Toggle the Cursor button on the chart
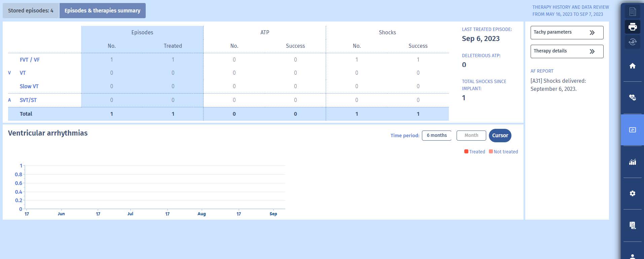The image size is (644, 259). [x=500, y=136]
